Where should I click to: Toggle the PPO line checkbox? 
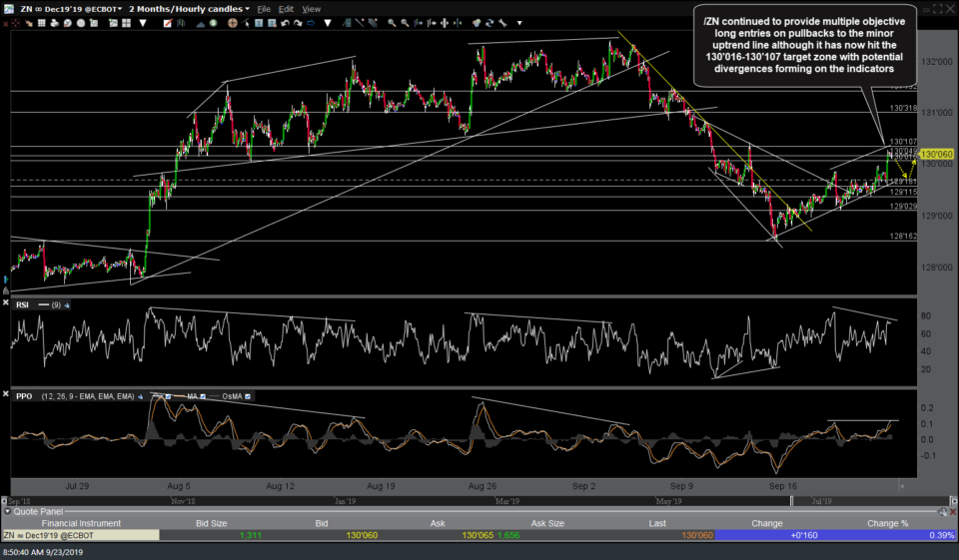coord(169,396)
